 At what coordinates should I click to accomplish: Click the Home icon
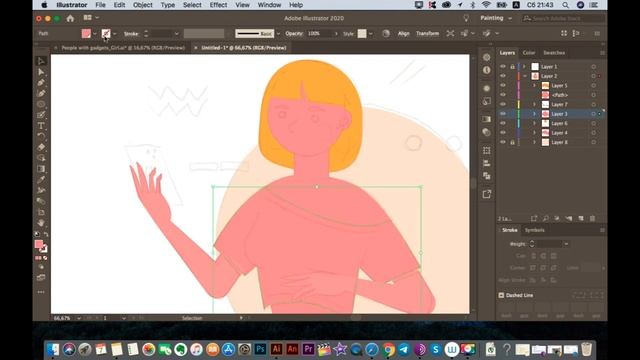click(70, 18)
